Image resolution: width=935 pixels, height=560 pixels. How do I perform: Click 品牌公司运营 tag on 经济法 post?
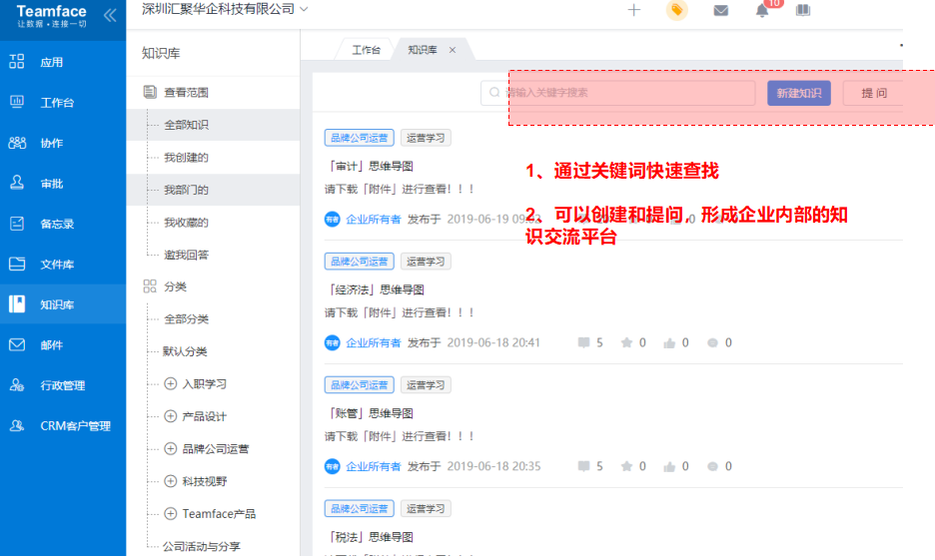click(360, 262)
